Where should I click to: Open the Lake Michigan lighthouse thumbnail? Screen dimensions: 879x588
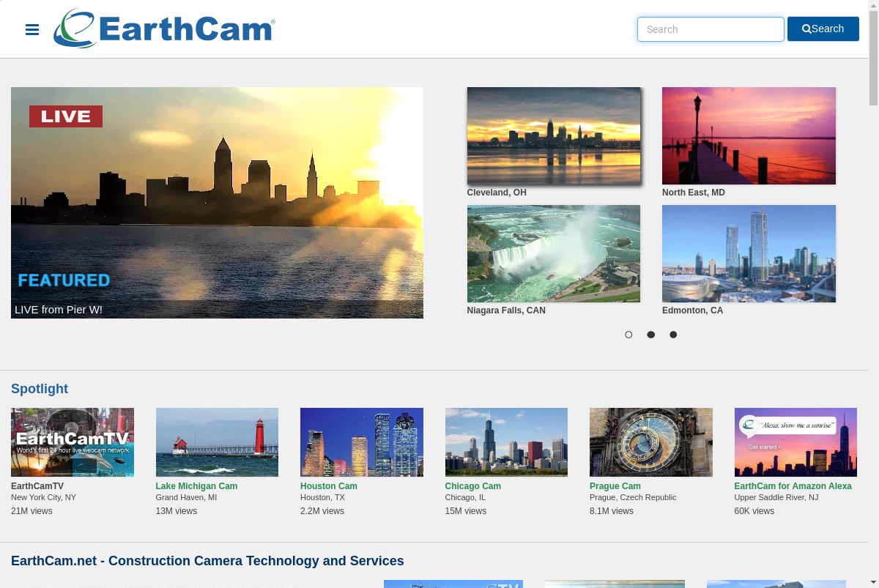tap(217, 442)
